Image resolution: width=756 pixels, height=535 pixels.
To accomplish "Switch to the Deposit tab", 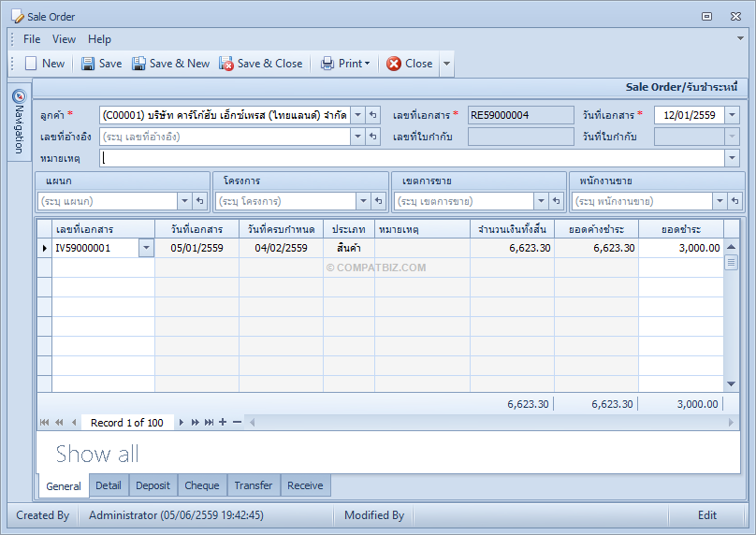I will click(153, 485).
